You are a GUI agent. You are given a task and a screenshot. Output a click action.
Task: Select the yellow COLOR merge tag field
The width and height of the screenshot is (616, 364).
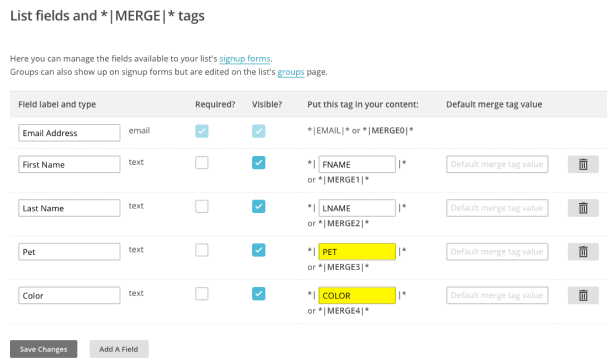click(357, 295)
